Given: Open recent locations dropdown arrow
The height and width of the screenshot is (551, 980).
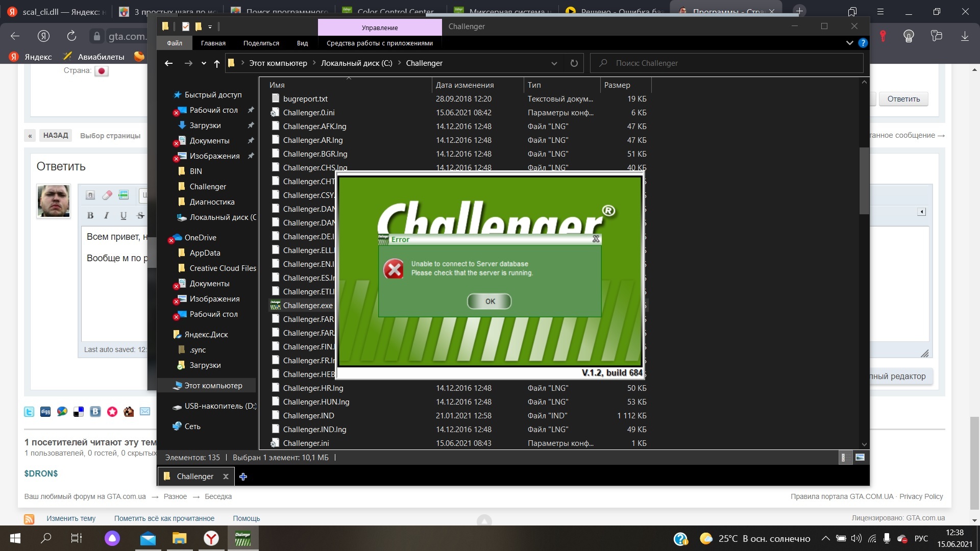Looking at the screenshot, I should 204,63.
